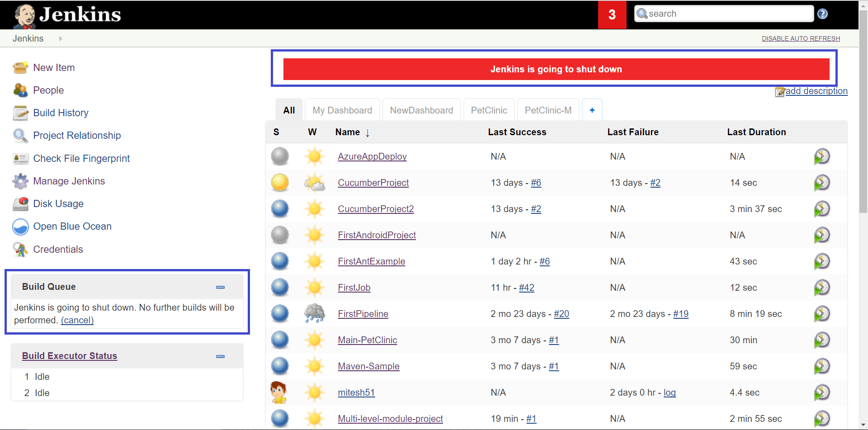Open Build Executor Status link
The height and width of the screenshot is (430, 868).
70,356
